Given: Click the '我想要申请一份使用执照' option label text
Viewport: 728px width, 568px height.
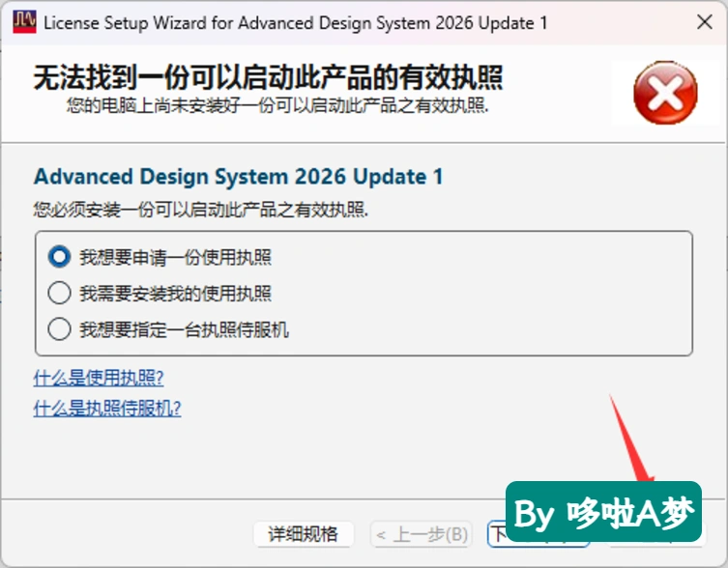Looking at the screenshot, I should point(176,257).
